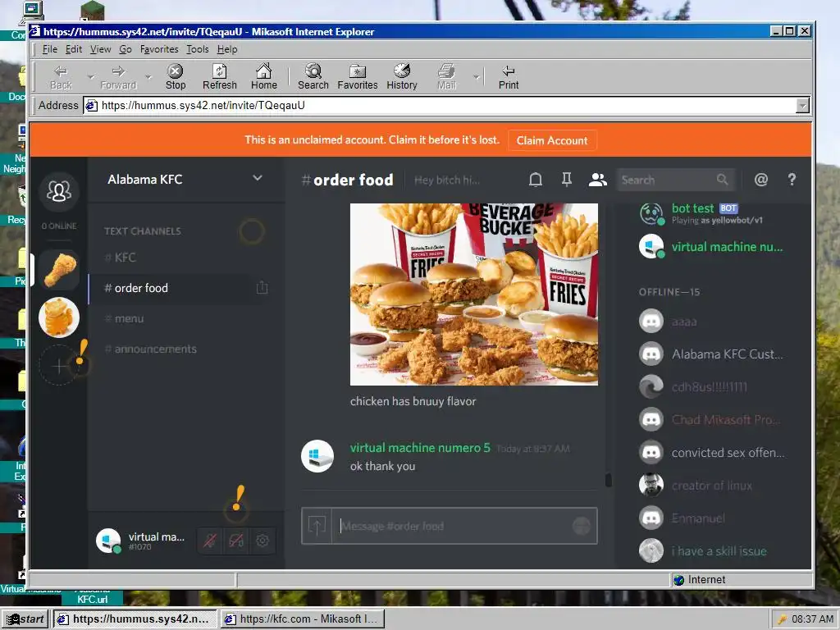
Task: Click own avatar in user panel
Action: point(108,541)
